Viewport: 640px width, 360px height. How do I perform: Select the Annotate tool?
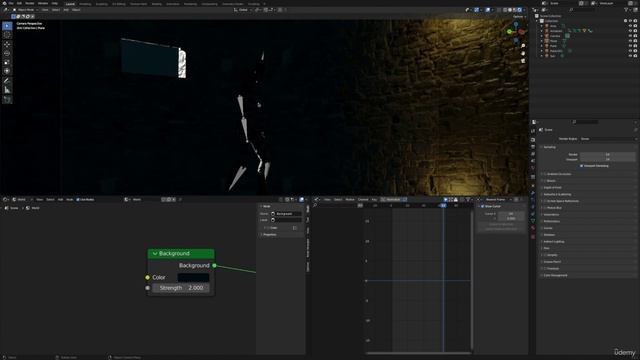click(x=7, y=81)
